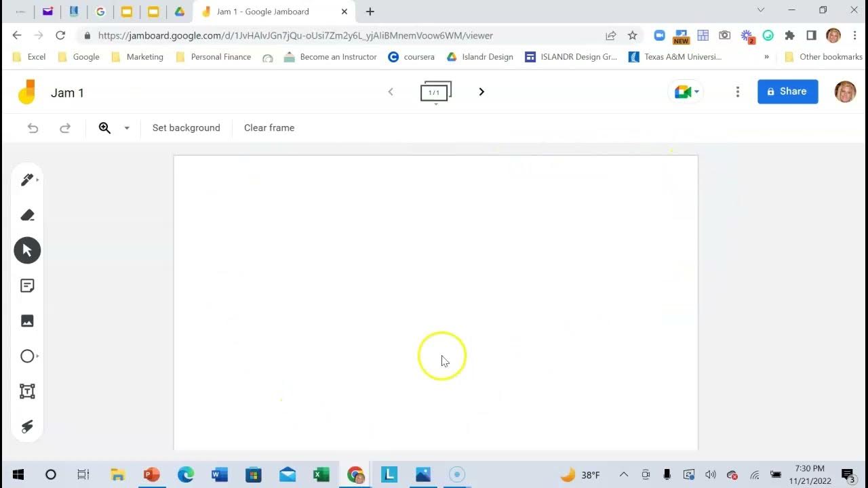Open Other bookmarks folder
Viewport: 868px width, 488px height.
[823, 57]
